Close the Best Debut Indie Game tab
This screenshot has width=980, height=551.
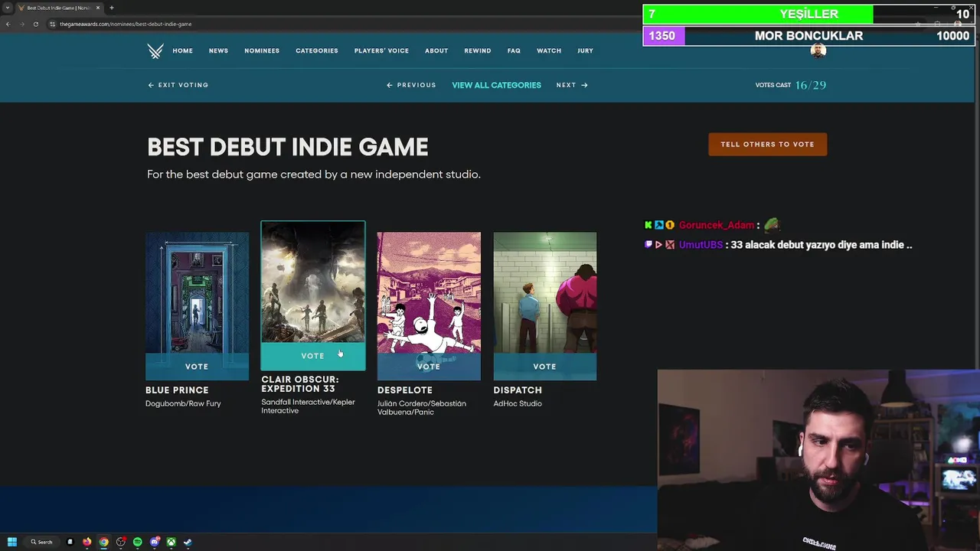pos(98,8)
